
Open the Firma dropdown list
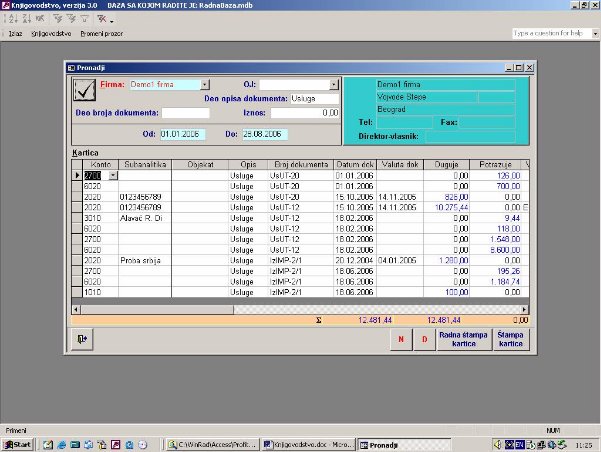[205, 85]
